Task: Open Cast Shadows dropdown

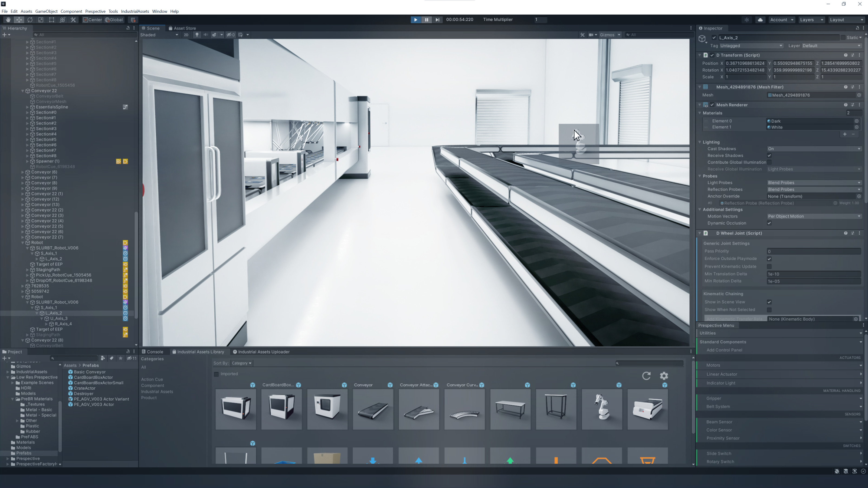Action: click(x=814, y=149)
